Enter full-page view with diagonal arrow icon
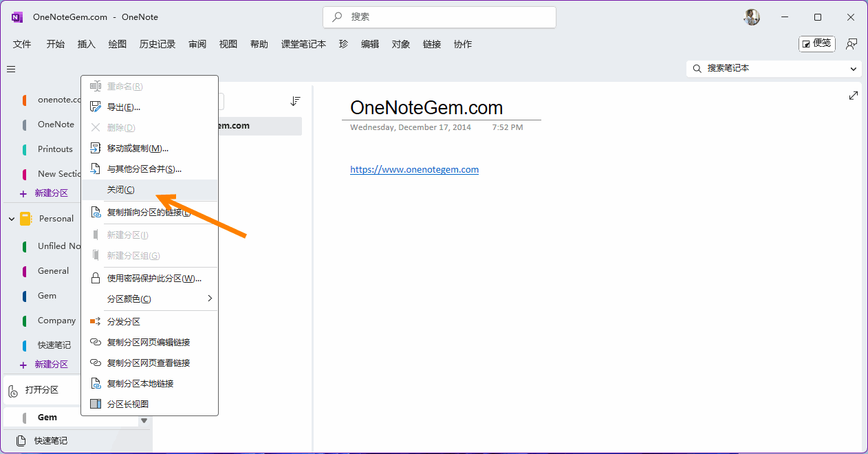Viewport: 868px width, 454px height. pyautogui.click(x=853, y=95)
